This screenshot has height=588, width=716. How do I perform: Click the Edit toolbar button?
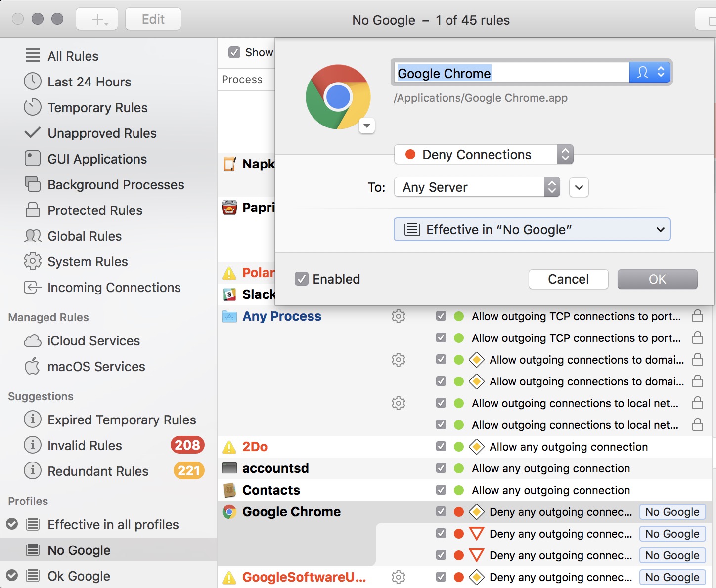153,19
